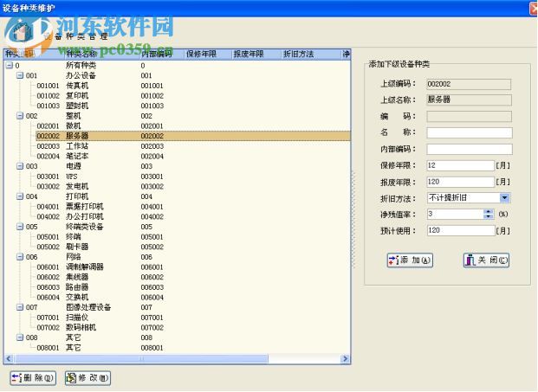This screenshot has width=538, height=392.
Task: Click the 关闭(C) close button
Action: [x=486, y=260]
